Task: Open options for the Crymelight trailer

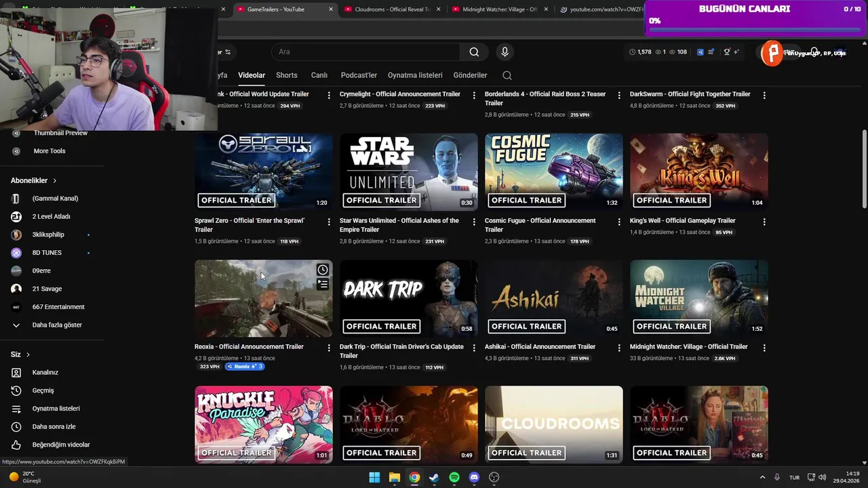Action: click(474, 96)
